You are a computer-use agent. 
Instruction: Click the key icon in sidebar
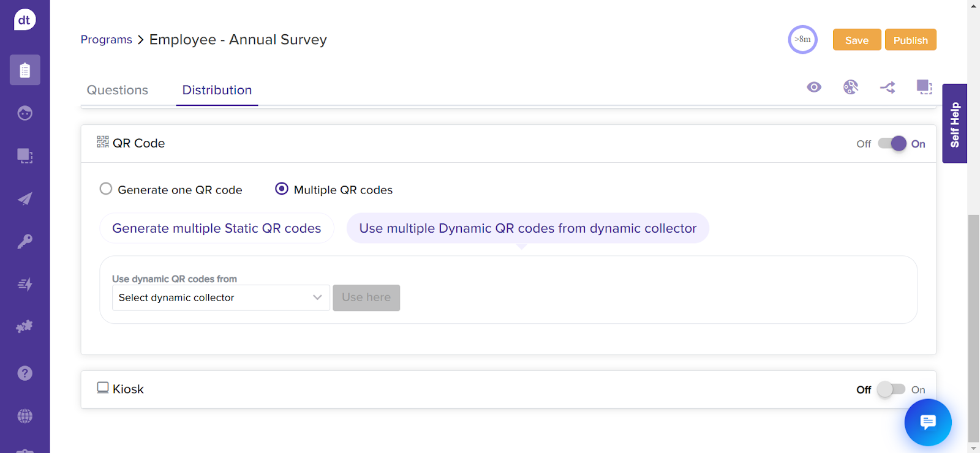25,242
